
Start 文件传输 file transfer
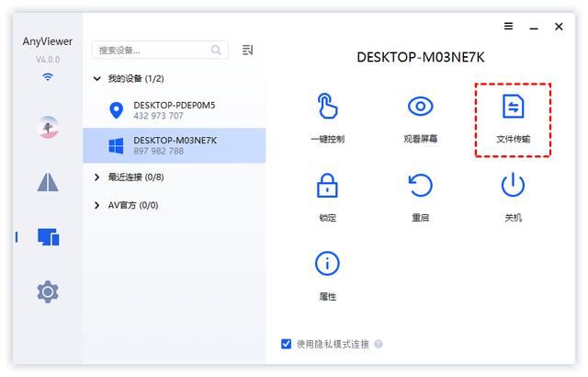click(x=513, y=108)
